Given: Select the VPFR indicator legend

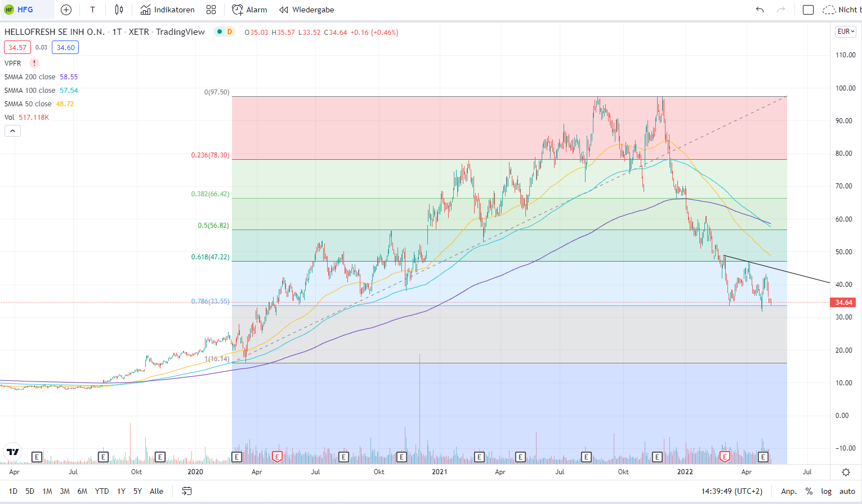Looking at the screenshot, I should [13, 63].
